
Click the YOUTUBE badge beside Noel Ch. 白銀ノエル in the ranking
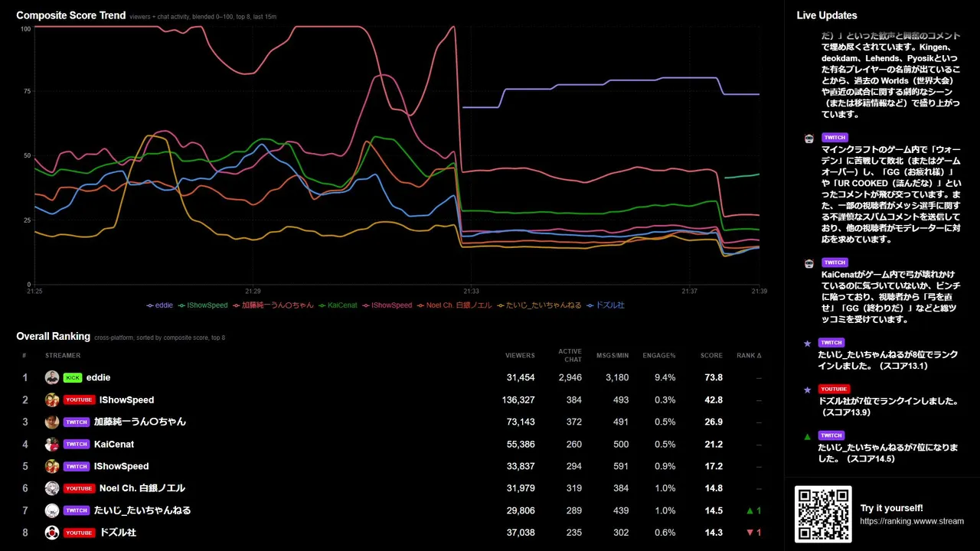tap(79, 489)
